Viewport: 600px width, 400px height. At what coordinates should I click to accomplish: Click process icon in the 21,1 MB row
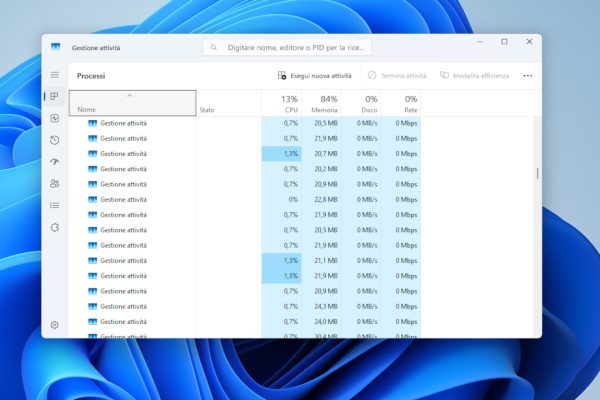[x=93, y=261]
